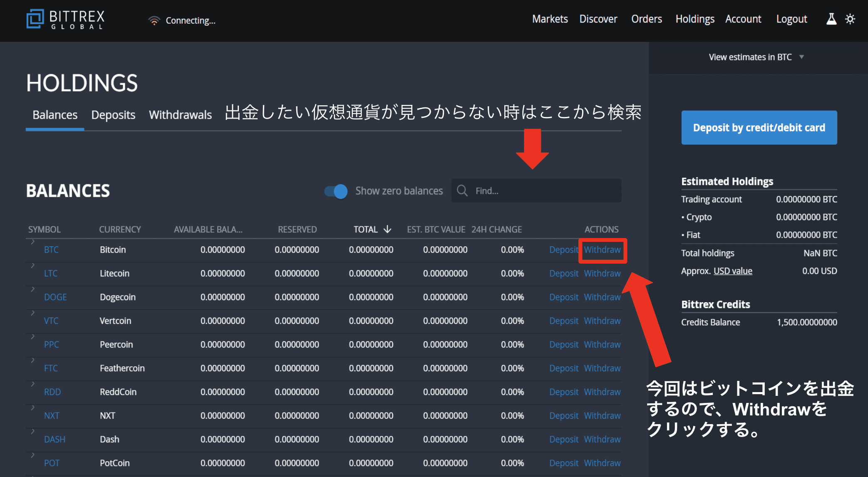
Task: Click Deposit for Litecoin
Action: [564, 273]
